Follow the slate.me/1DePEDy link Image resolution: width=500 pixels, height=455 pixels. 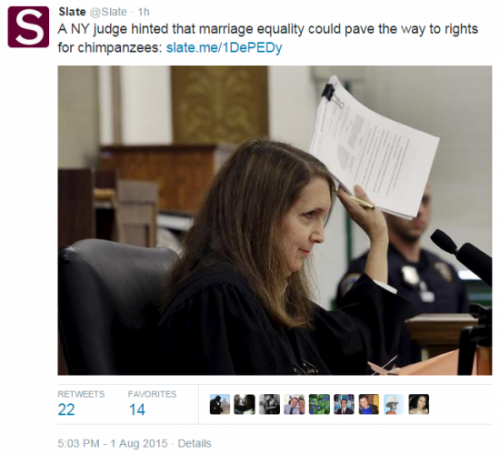click(224, 48)
